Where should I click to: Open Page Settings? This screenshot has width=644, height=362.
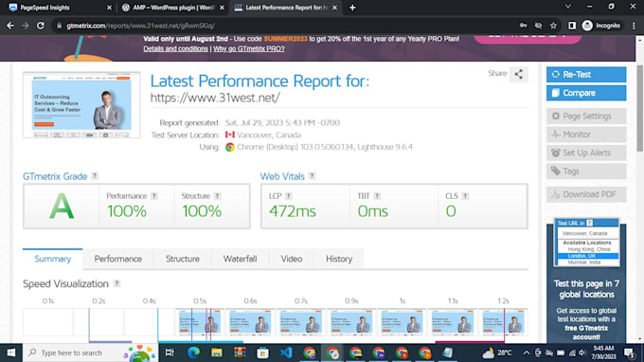(x=586, y=116)
